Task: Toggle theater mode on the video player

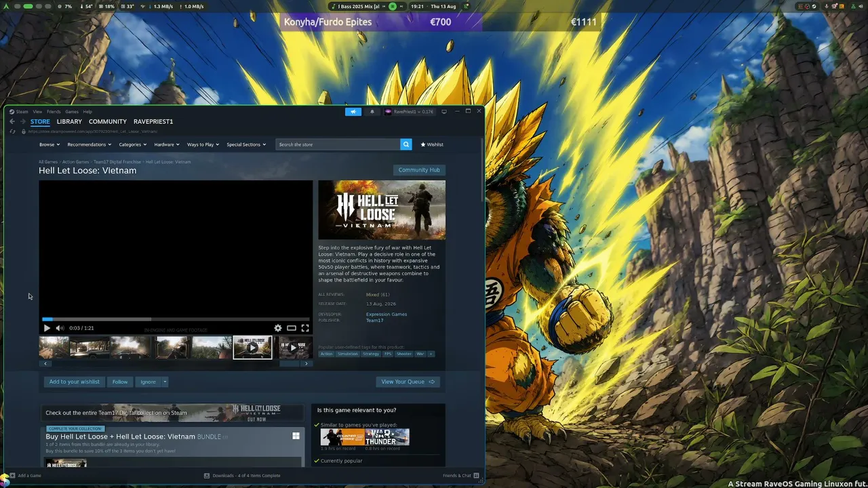Action: click(x=292, y=328)
